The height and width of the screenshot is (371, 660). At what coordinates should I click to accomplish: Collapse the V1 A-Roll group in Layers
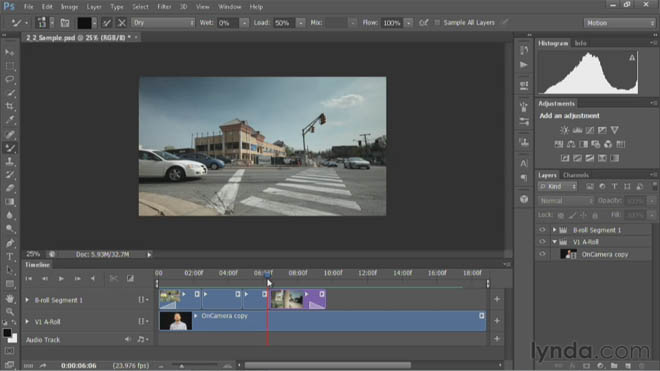(554, 242)
